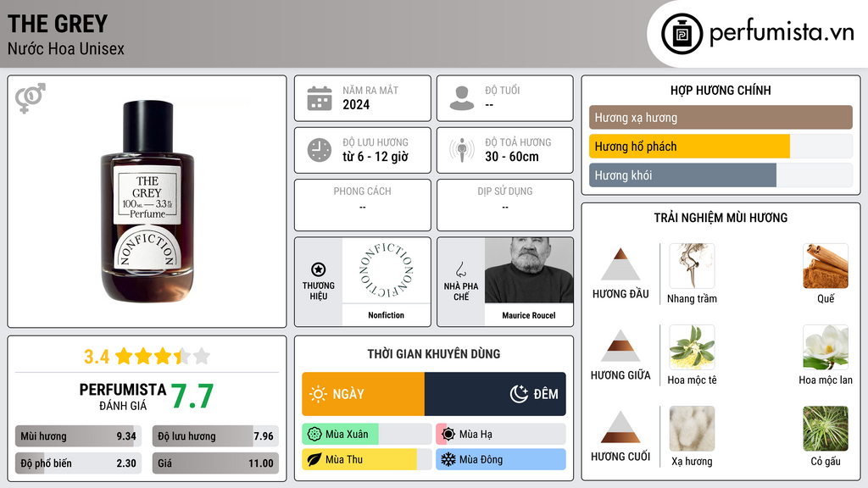Click the sun icon for Mùa Hạ
The height and width of the screenshot is (488, 868).
click(x=448, y=435)
